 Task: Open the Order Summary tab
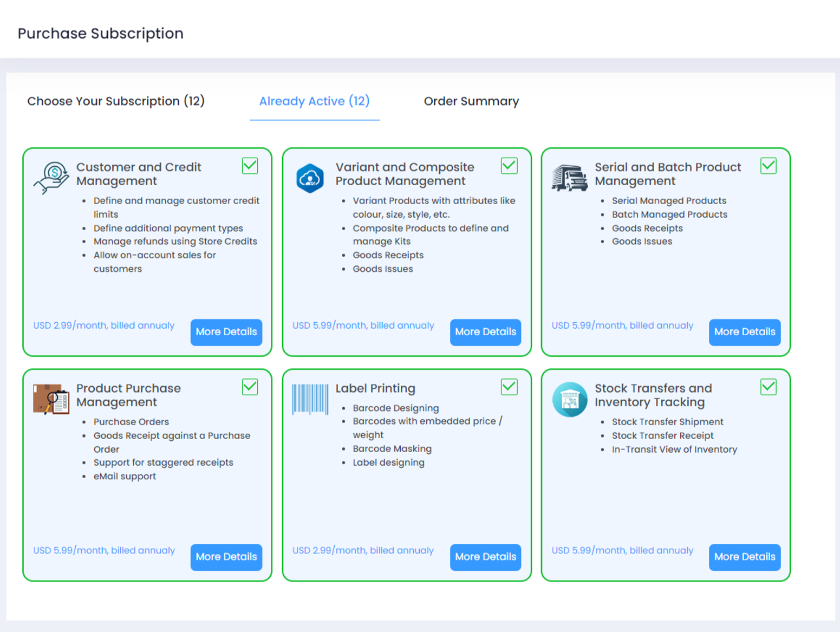pos(471,101)
